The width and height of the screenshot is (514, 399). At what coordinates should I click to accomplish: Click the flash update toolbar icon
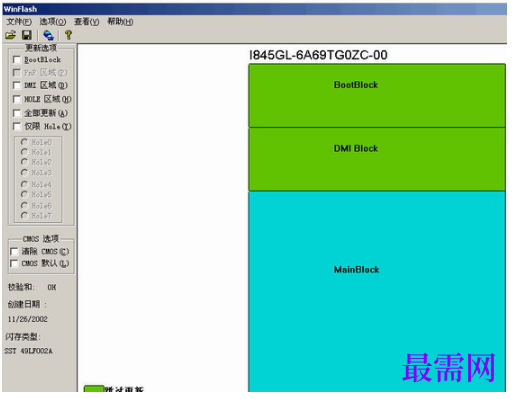(x=48, y=35)
